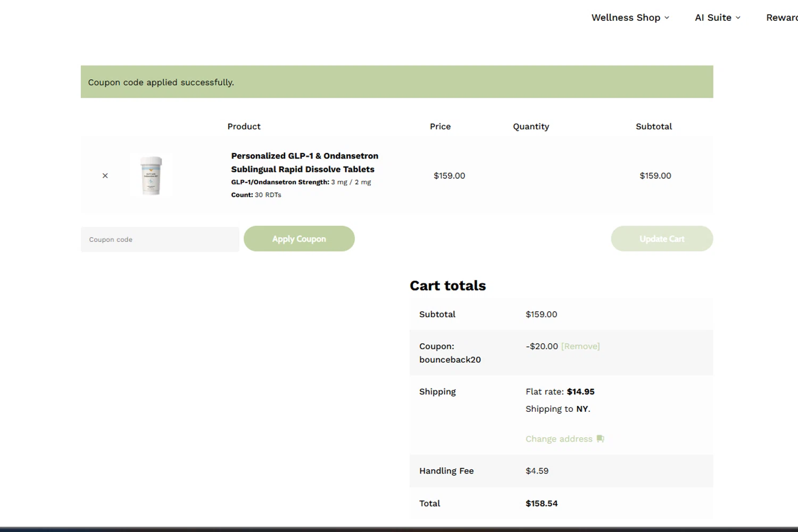Screen dimensions: 798x532
Task: Open the Rewards menu item
Action: 782,18
